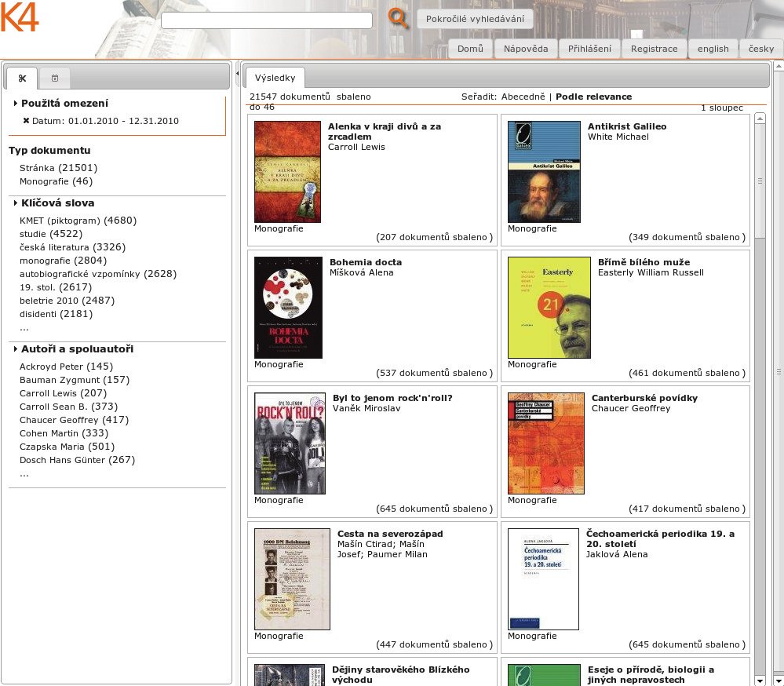Filter by keyword 19. stol.

[x=56, y=287]
